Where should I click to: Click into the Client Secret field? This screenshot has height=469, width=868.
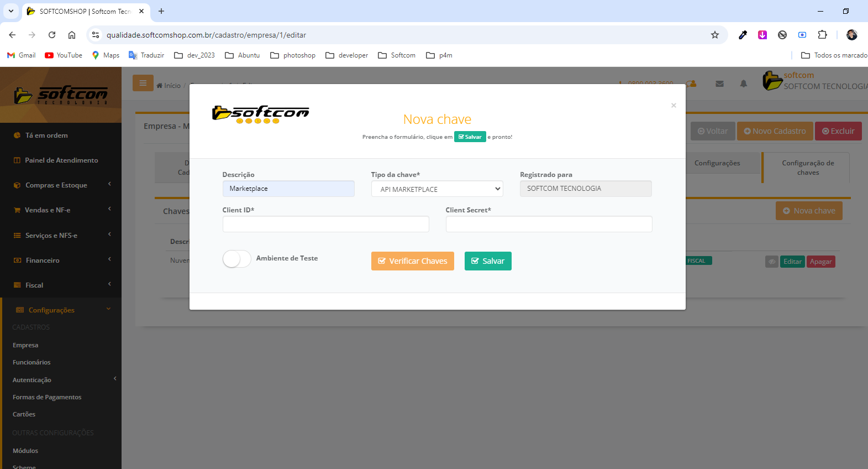pos(548,224)
